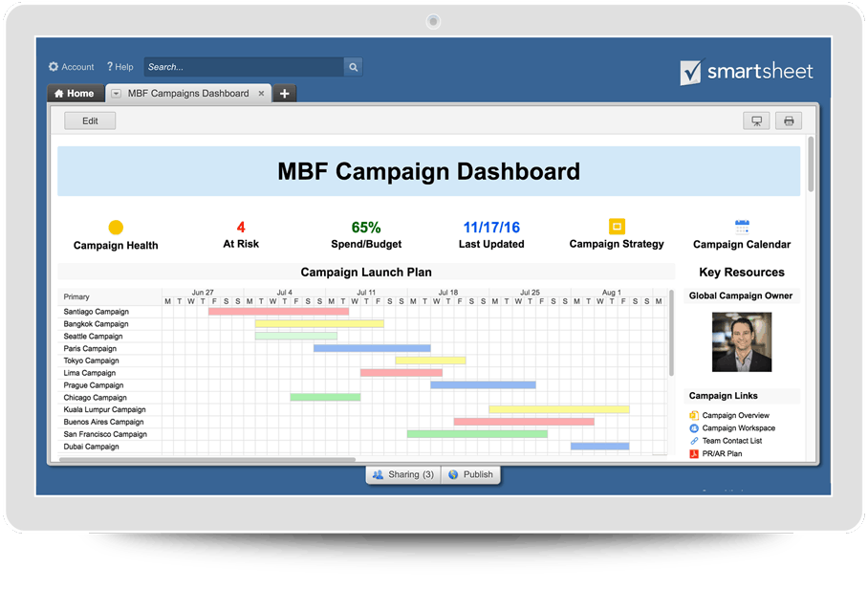Viewport: 868px width, 612px height.
Task: Open the Team Contact List link
Action: coord(732,441)
